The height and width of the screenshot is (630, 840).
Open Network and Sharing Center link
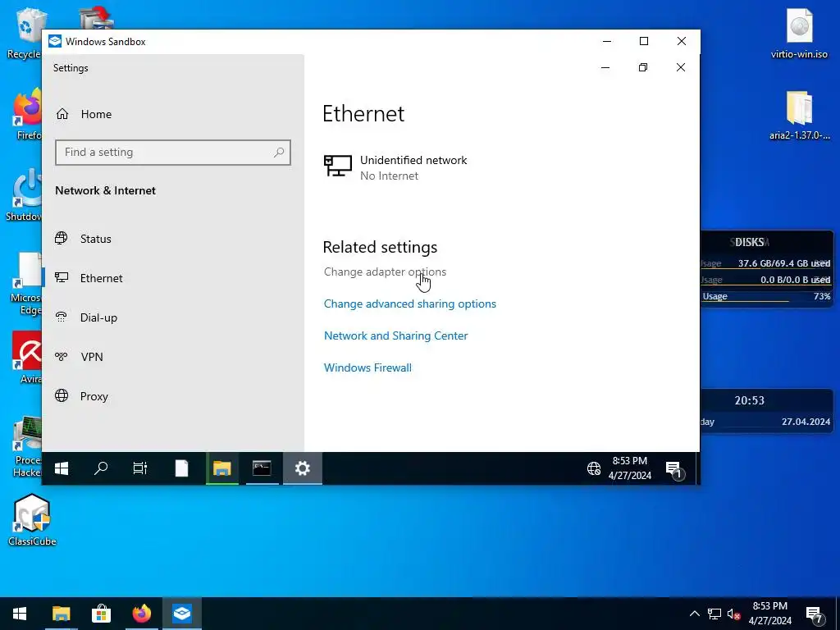coord(395,336)
